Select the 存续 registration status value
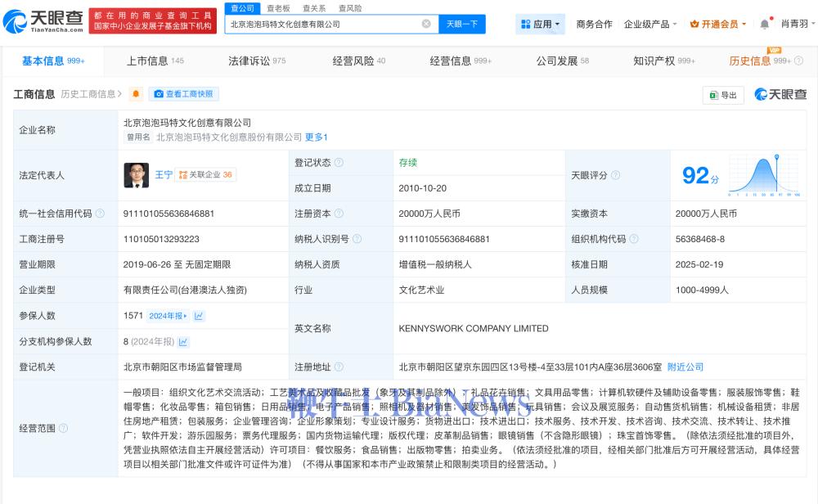This screenshot has height=504, width=818. click(408, 162)
